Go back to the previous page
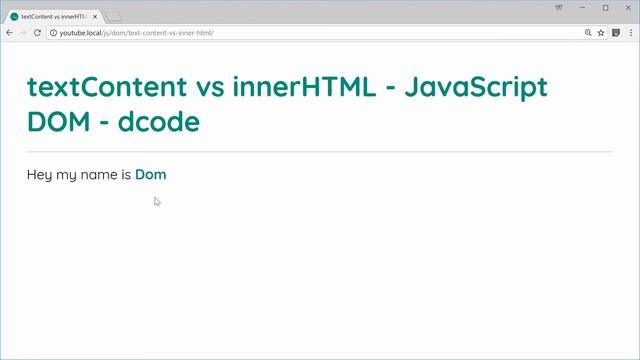 click(x=9, y=33)
